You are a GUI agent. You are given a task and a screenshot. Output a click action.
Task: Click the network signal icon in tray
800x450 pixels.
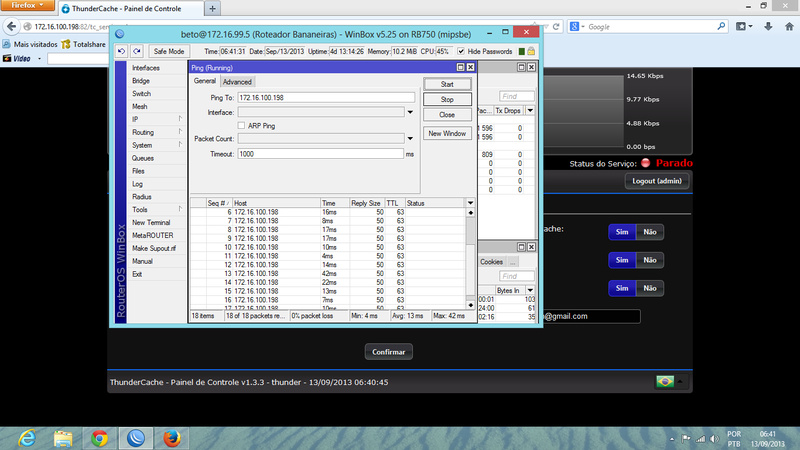(x=701, y=439)
